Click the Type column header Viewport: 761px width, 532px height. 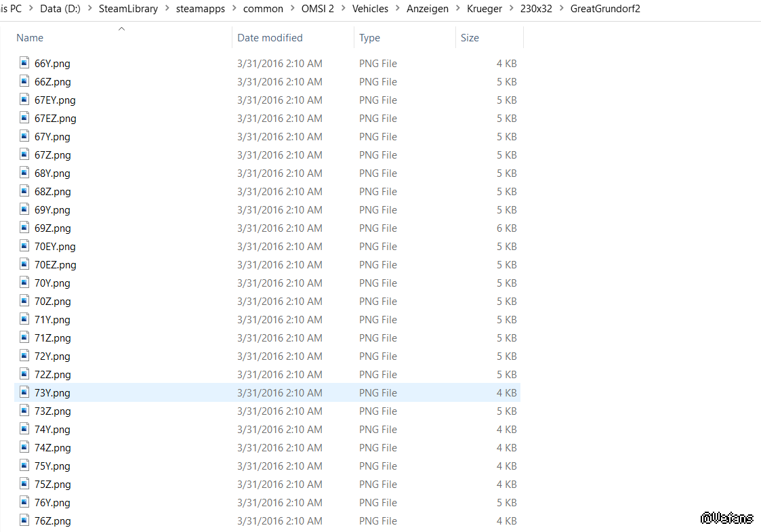pos(369,38)
